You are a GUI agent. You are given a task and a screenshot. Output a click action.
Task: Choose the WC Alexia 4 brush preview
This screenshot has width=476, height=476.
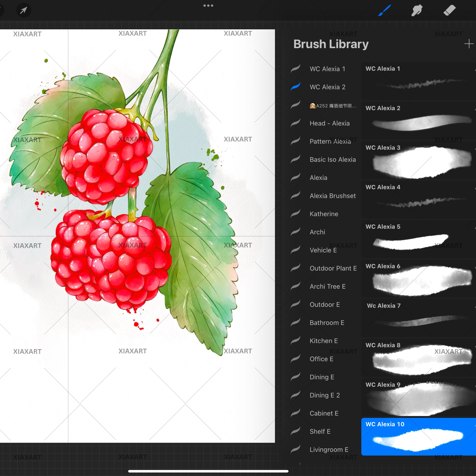click(x=419, y=200)
